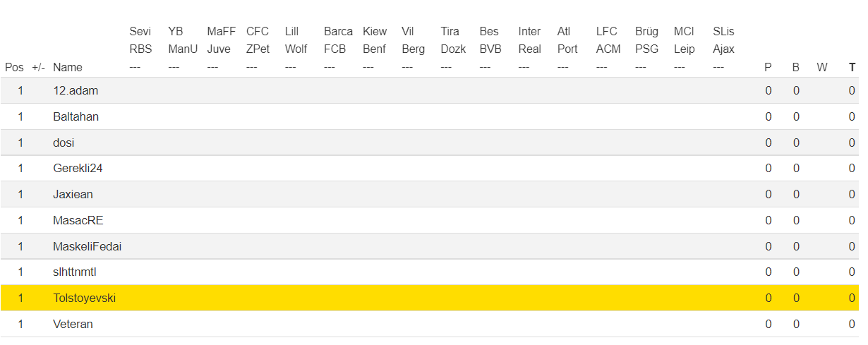Select the Brüg PSG match header
Screen dimensions: 868x345
tap(646, 40)
